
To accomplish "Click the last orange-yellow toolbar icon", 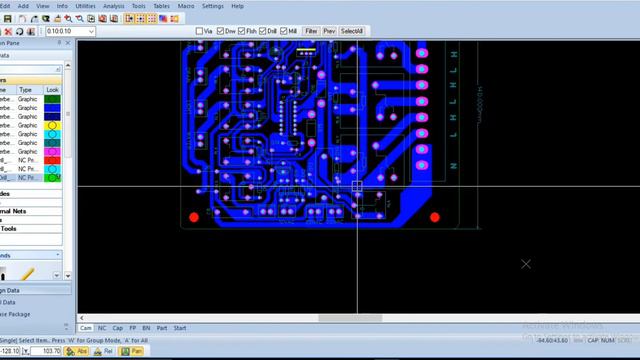I will 175,19.
